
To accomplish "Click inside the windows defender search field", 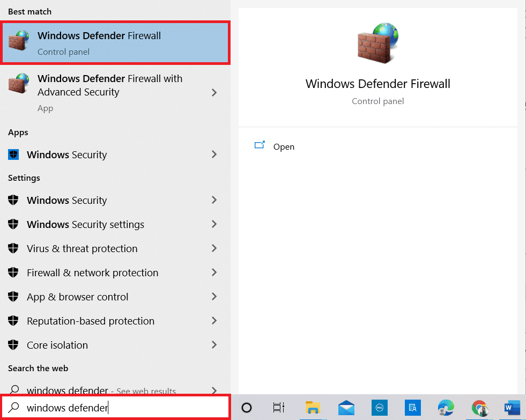I will (107, 408).
